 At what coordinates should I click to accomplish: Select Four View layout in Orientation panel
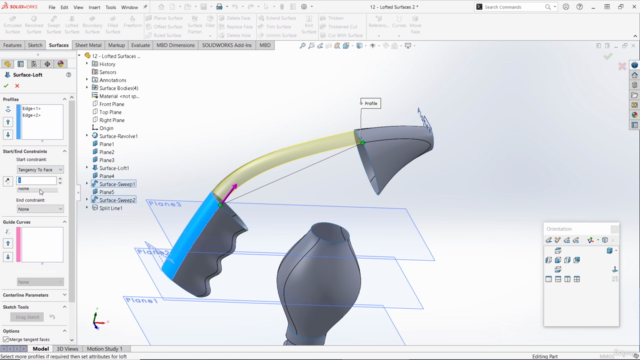click(x=577, y=279)
